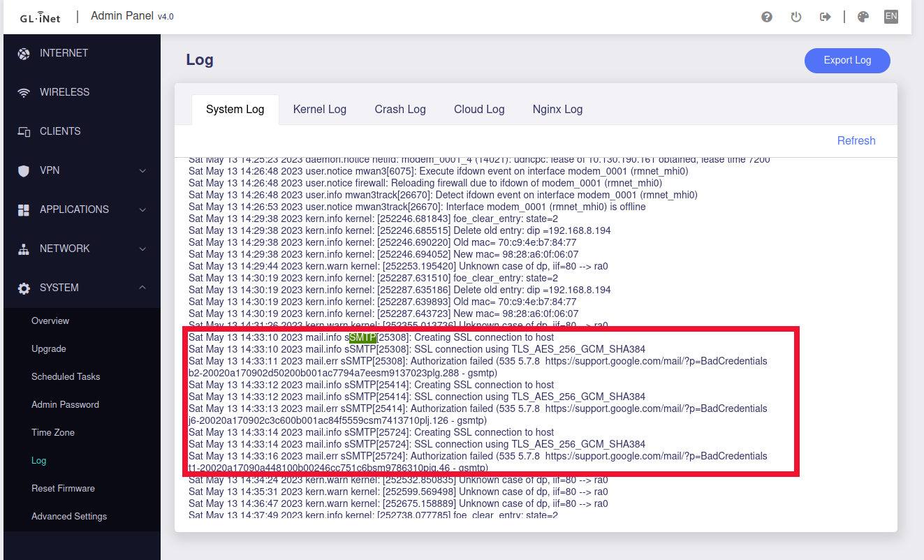Click Refresh to reload log
Screen dimensions: 924x560
tap(856, 141)
